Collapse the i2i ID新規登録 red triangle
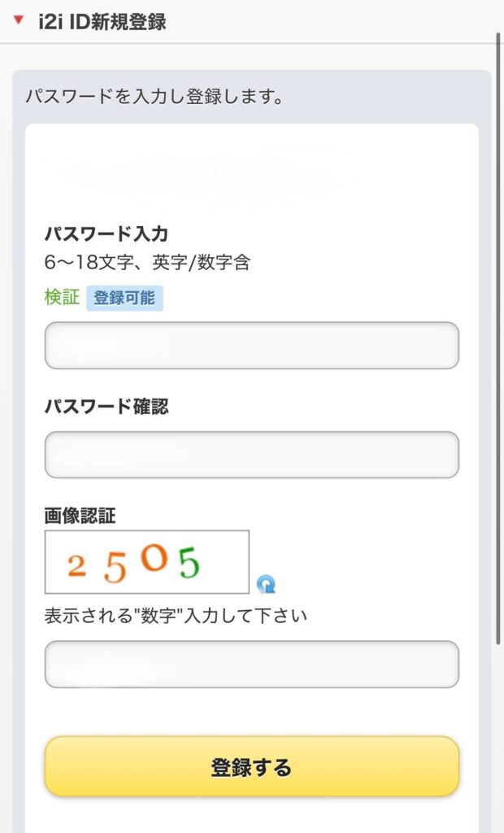Image resolution: width=504 pixels, height=833 pixels. tap(19, 20)
